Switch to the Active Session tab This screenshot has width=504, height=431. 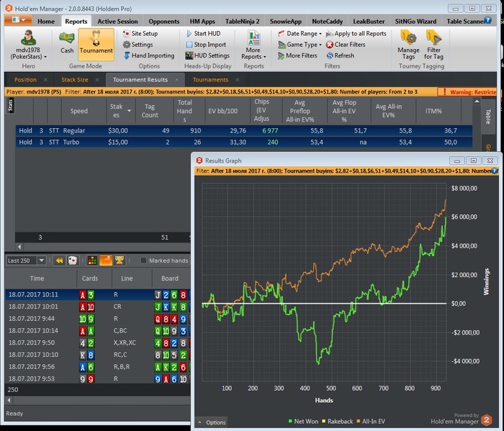(117, 22)
